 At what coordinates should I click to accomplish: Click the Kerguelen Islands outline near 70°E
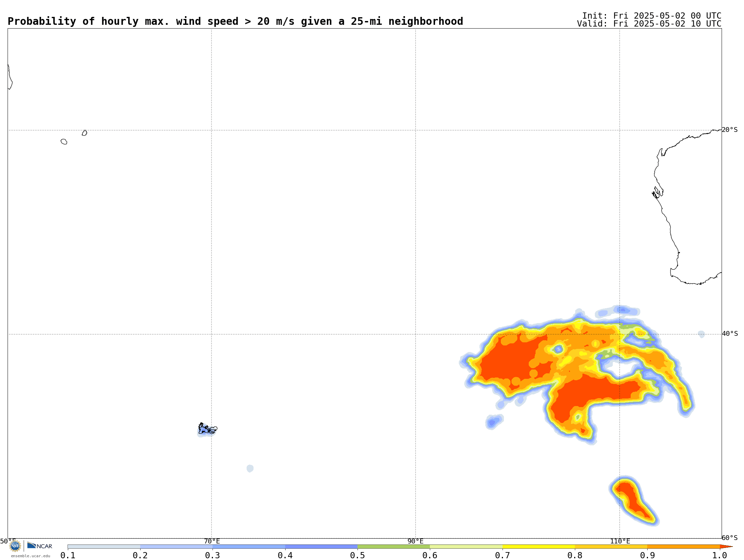(208, 429)
